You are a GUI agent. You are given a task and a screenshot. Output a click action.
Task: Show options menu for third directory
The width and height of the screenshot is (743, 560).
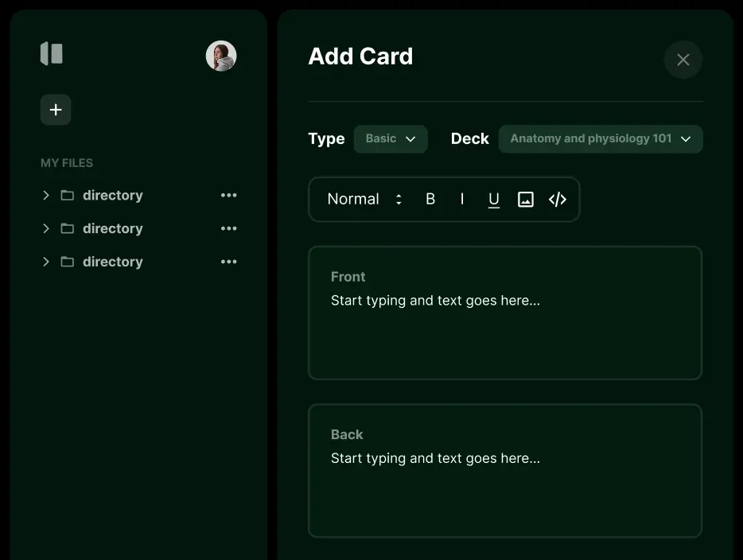pyautogui.click(x=229, y=262)
